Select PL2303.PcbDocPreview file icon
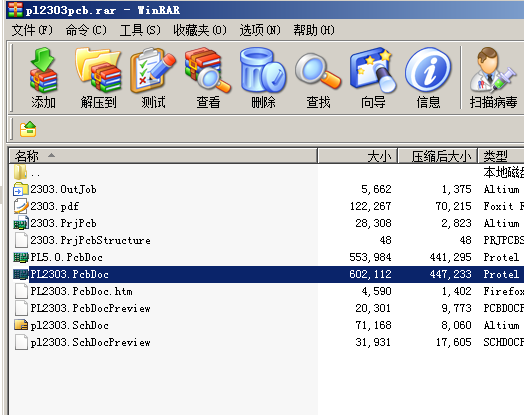This screenshot has width=524, height=415. click(21, 308)
